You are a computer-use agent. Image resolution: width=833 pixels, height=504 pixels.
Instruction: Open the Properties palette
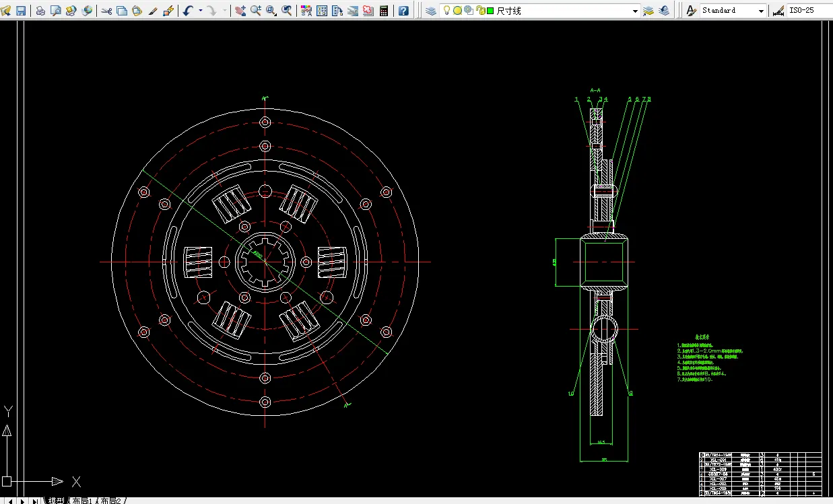(x=306, y=11)
